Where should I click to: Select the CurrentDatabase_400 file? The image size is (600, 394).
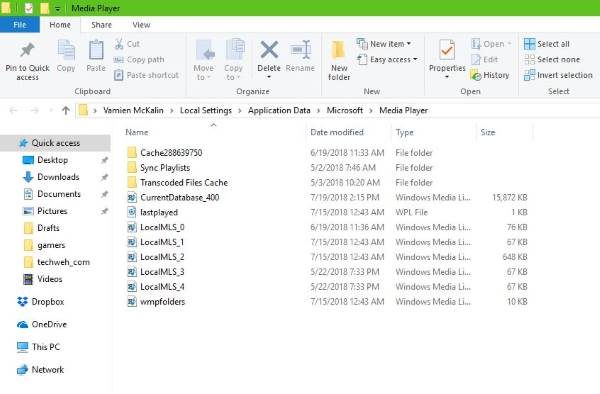pos(179,198)
